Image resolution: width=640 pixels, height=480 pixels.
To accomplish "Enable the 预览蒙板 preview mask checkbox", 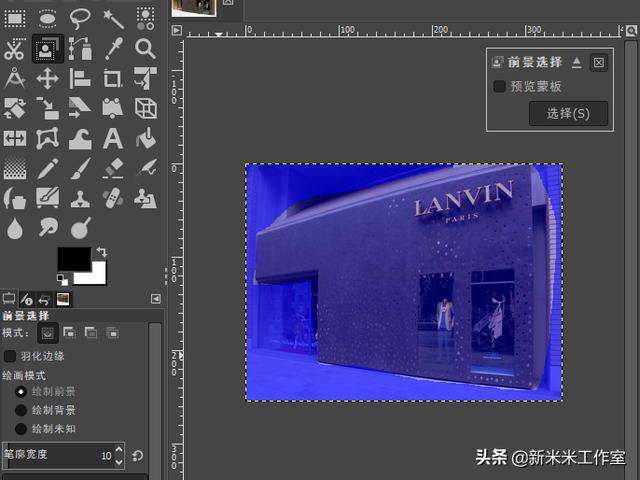I will pyautogui.click(x=499, y=86).
